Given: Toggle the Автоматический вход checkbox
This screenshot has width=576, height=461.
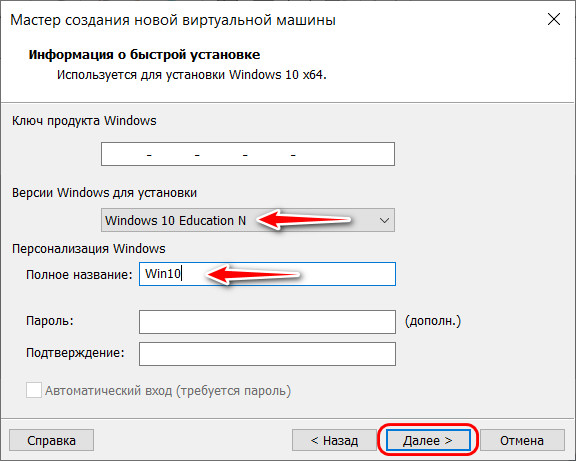Looking at the screenshot, I should (x=34, y=390).
